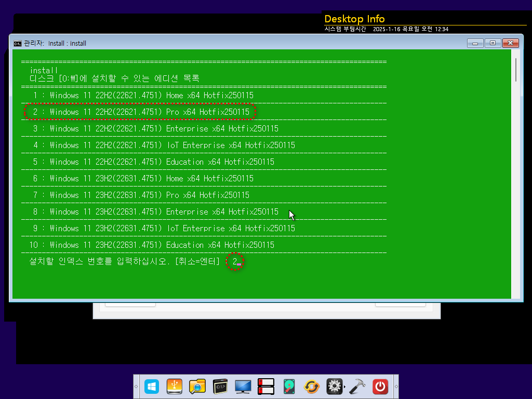Click row 1 Windows 11 22H2 Home
532x399 pixels.
point(143,96)
